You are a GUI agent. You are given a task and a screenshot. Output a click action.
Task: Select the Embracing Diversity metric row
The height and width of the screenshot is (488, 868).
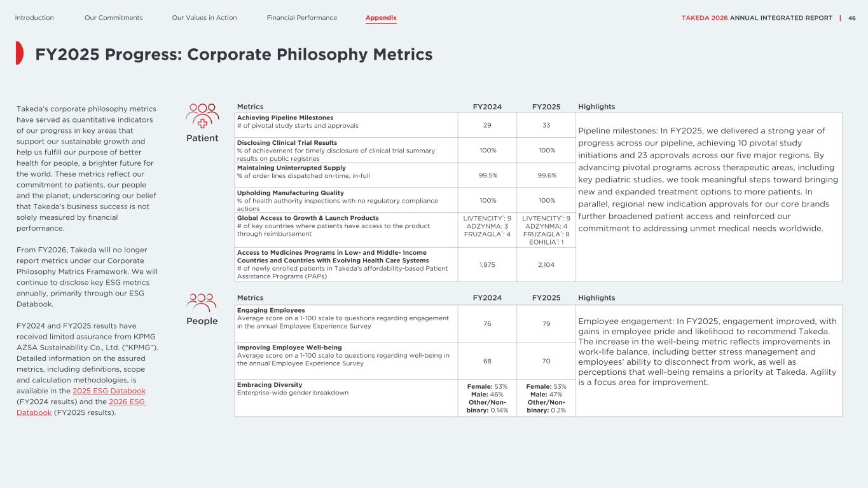[405, 398]
